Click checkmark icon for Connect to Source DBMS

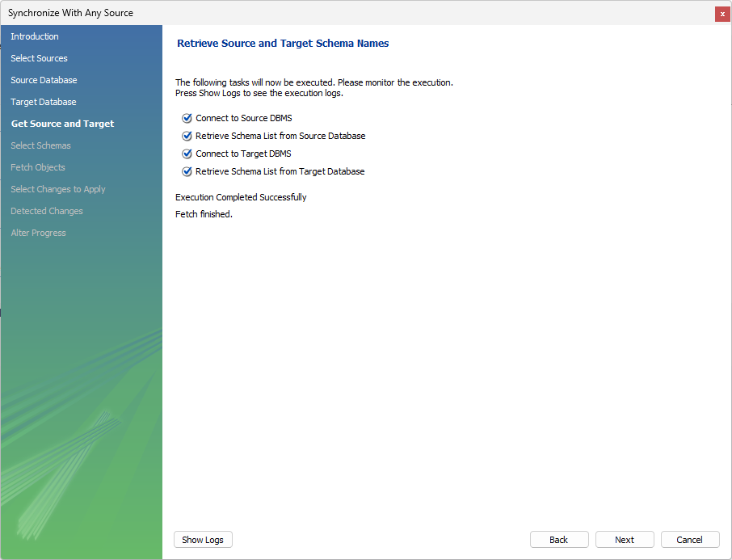coord(187,118)
